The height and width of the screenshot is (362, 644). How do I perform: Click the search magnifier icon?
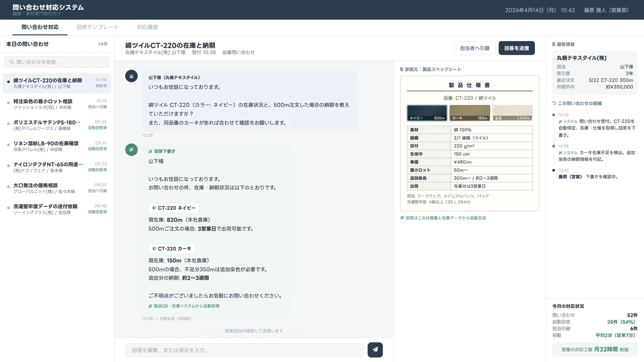[11, 62]
